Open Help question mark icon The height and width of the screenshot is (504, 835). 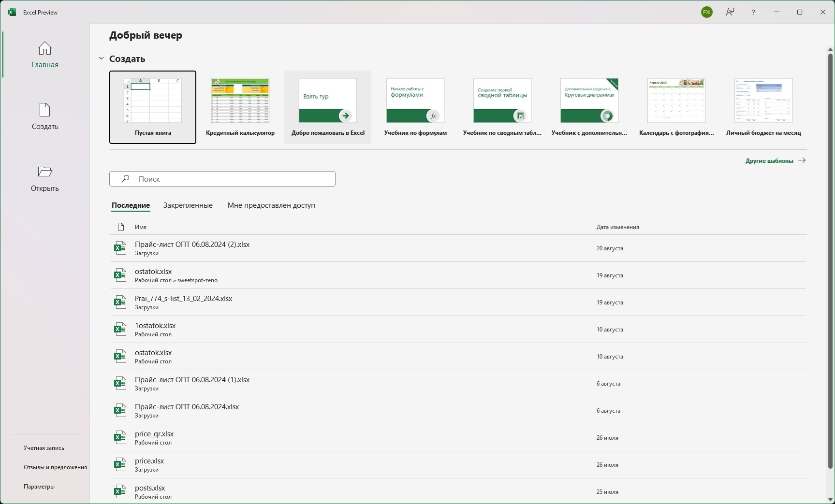(x=753, y=12)
